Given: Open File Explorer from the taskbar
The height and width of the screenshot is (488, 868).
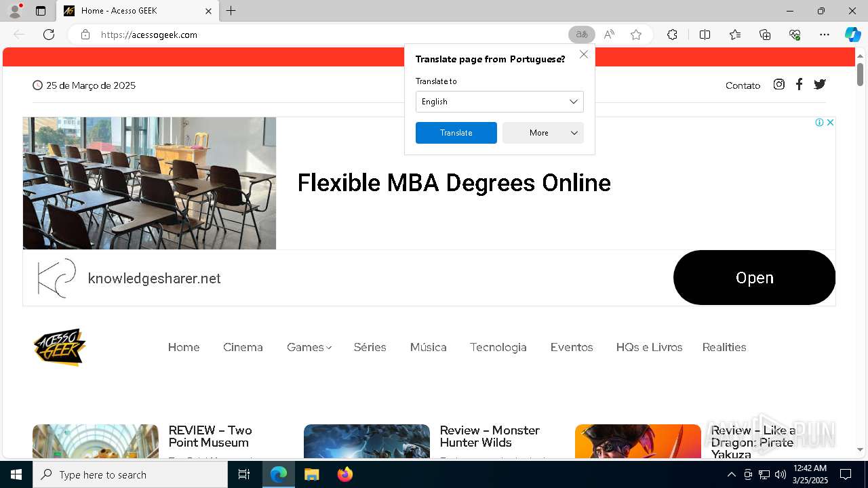Looking at the screenshot, I should click(311, 474).
